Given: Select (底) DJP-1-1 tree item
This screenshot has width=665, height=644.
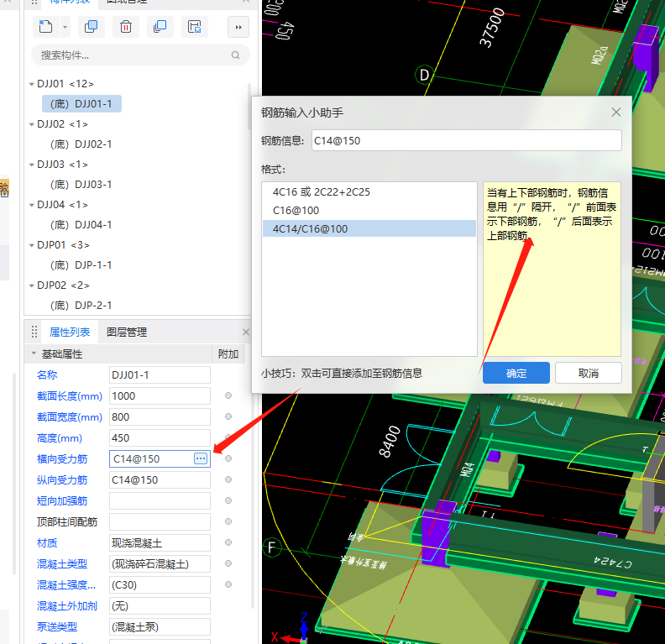Looking at the screenshot, I should [x=81, y=265].
